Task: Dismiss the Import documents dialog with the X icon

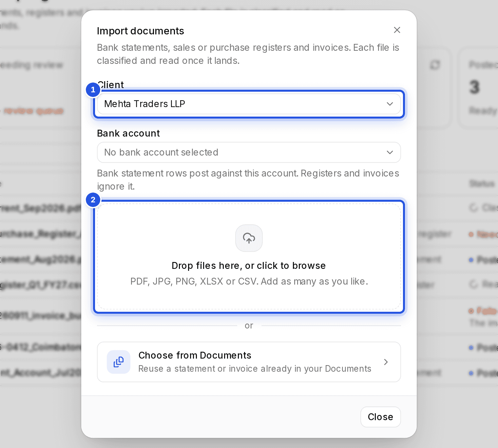Action: point(397,30)
